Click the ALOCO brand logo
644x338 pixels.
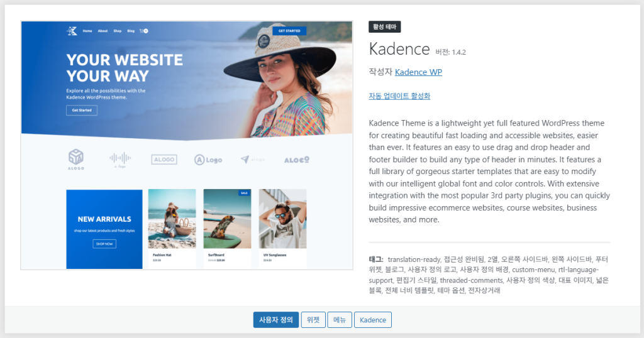[296, 160]
